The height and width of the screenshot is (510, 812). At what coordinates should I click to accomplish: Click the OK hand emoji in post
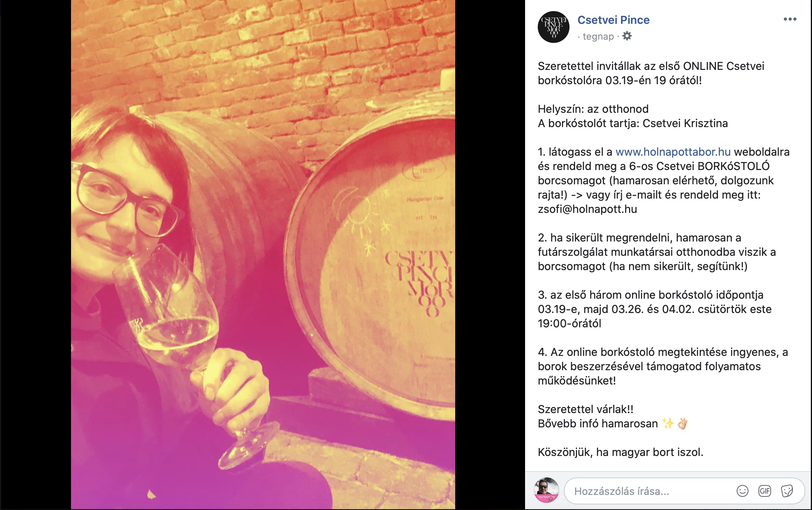click(682, 423)
